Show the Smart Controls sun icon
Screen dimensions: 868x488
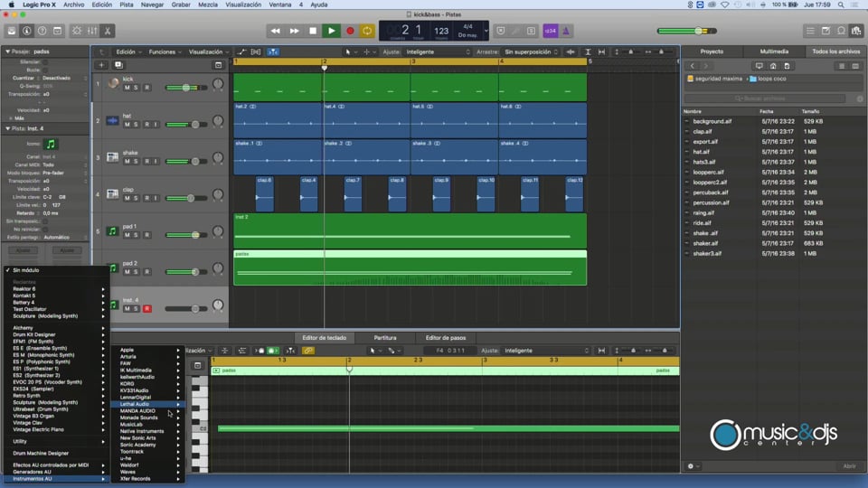pyautogui.click(x=77, y=31)
